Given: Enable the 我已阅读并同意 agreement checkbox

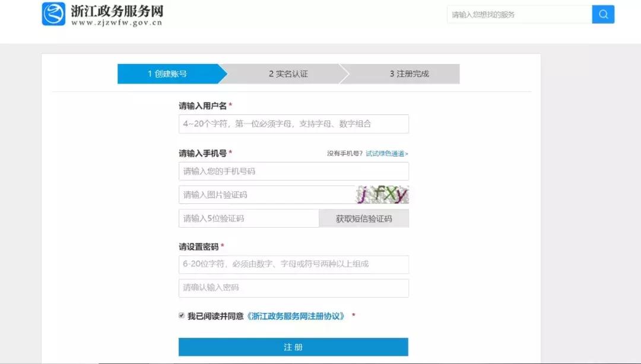Looking at the screenshot, I should pos(181,316).
